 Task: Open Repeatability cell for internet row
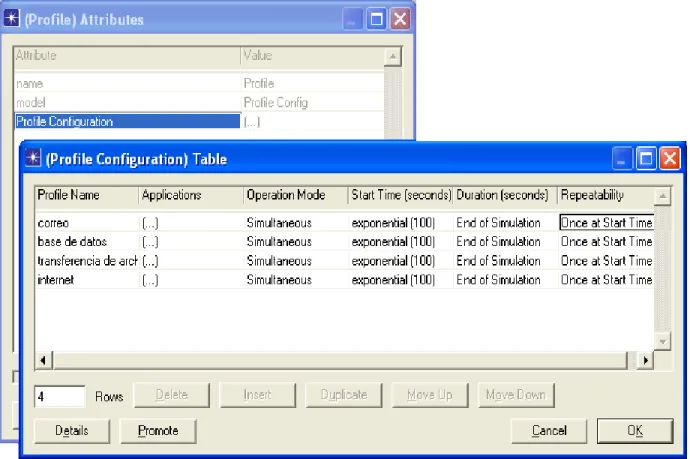click(606, 280)
